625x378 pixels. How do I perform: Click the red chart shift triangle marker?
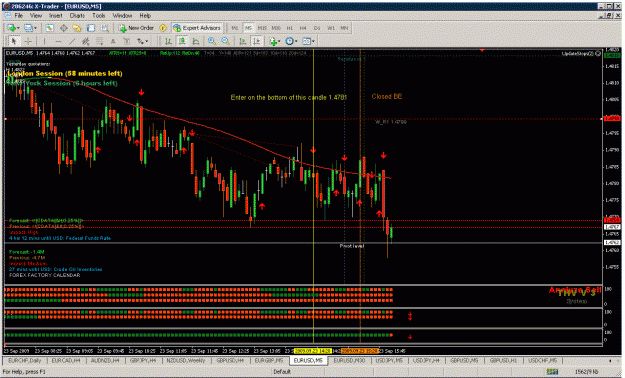tap(482, 51)
